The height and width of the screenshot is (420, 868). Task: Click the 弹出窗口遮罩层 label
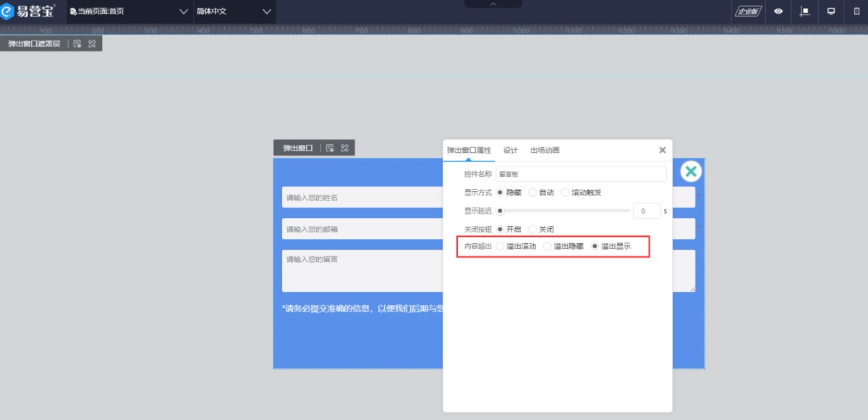34,43
